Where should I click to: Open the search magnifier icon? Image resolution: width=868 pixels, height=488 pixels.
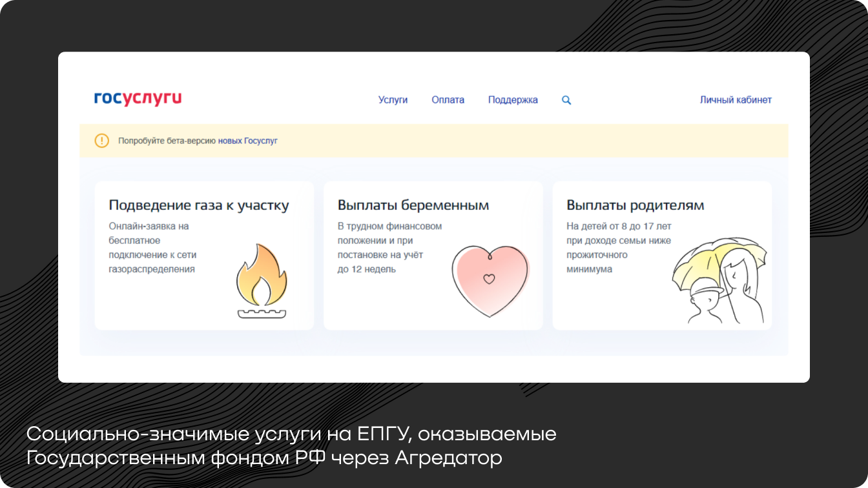(x=566, y=100)
